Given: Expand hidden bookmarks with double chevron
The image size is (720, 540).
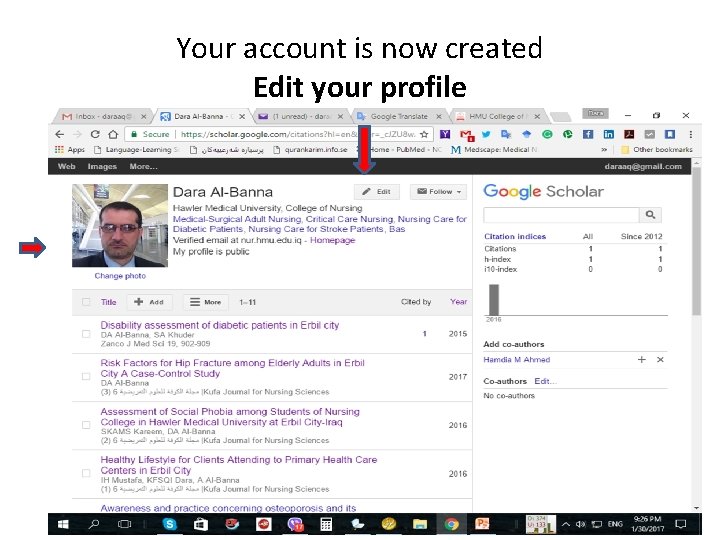Looking at the screenshot, I should (604, 149).
